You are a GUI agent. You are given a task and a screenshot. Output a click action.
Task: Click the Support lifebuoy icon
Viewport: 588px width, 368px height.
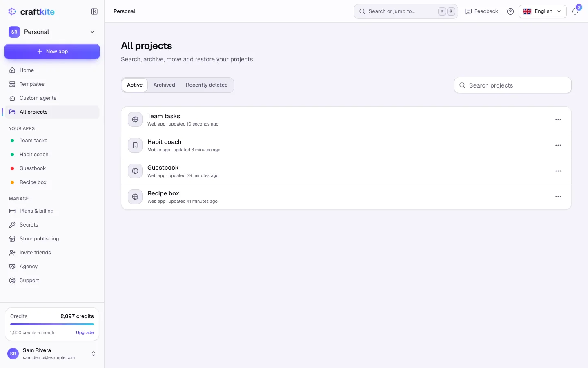[12, 280]
